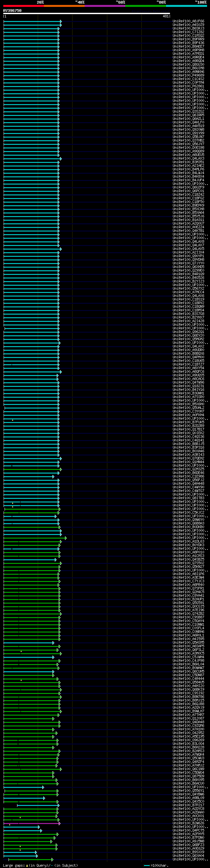Open hit UniRef100_B9F436

pos(188,43)
